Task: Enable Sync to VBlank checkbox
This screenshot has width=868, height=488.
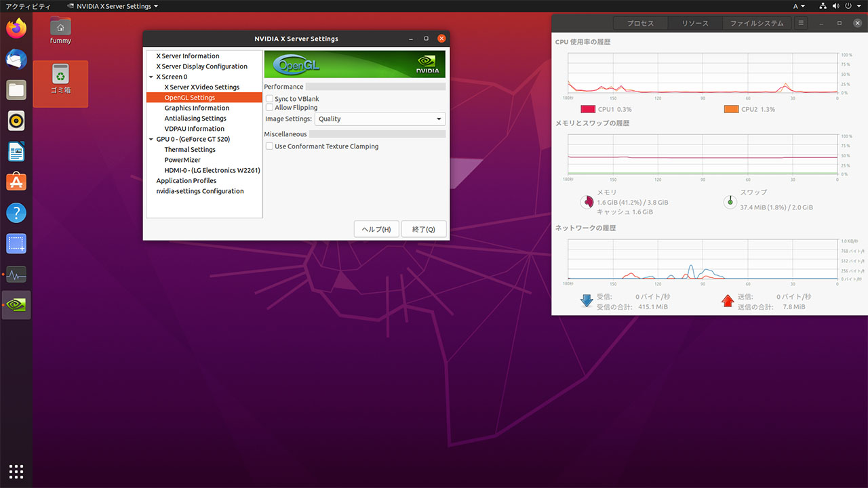Action: [269, 99]
